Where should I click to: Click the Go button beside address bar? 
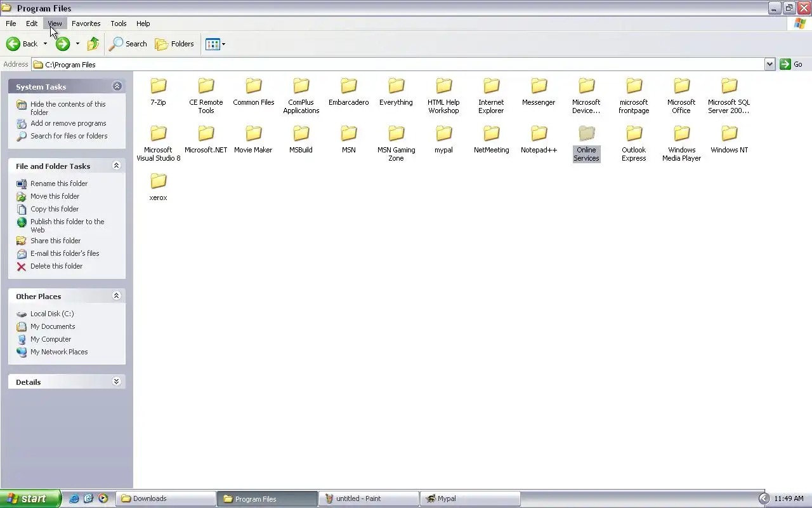pos(792,64)
